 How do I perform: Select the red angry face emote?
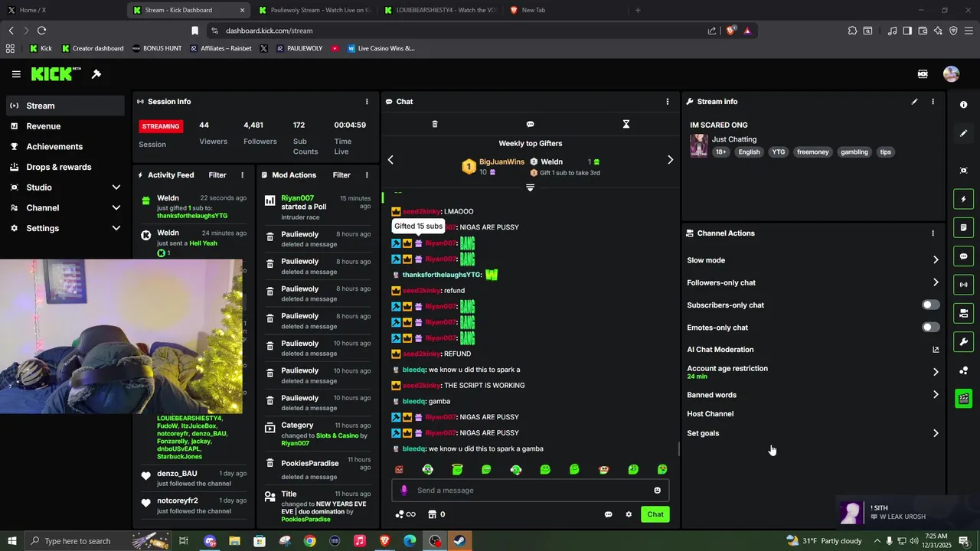click(x=399, y=469)
